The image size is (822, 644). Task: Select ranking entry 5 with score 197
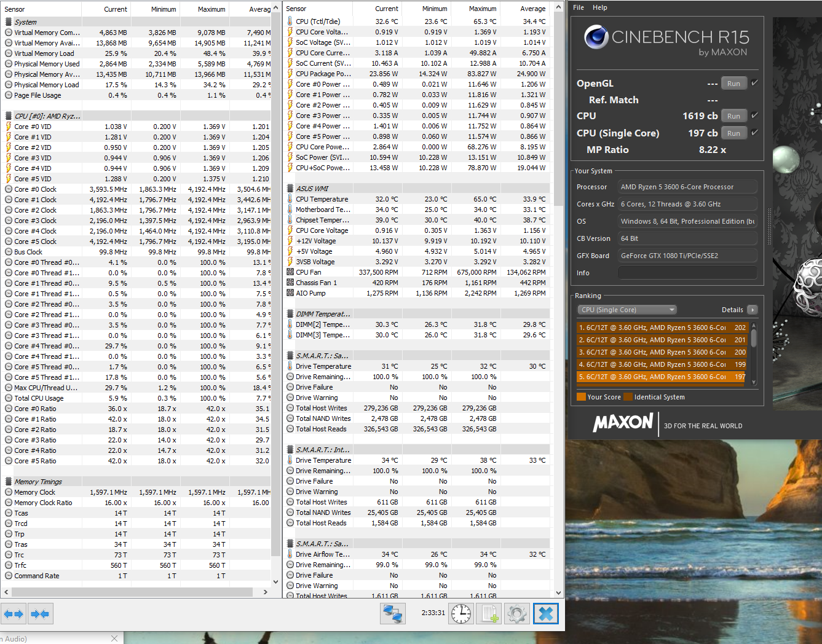tap(662, 377)
